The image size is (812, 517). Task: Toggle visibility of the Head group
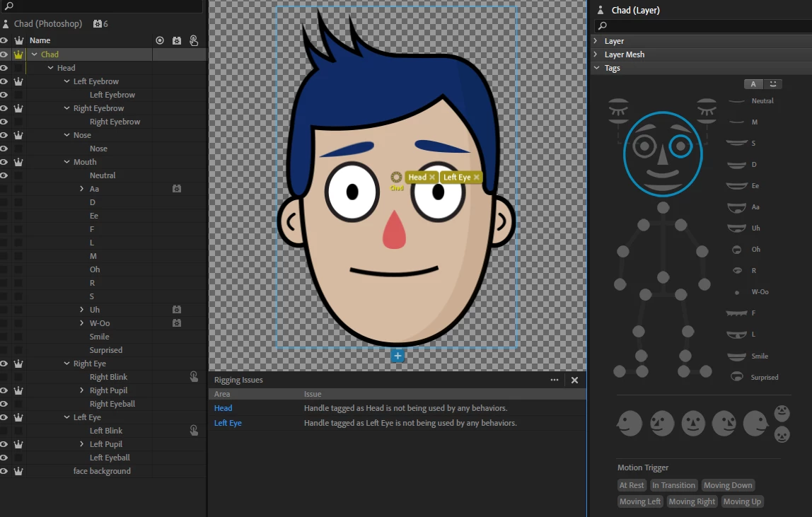pyautogui.click(x=4, y=68)
